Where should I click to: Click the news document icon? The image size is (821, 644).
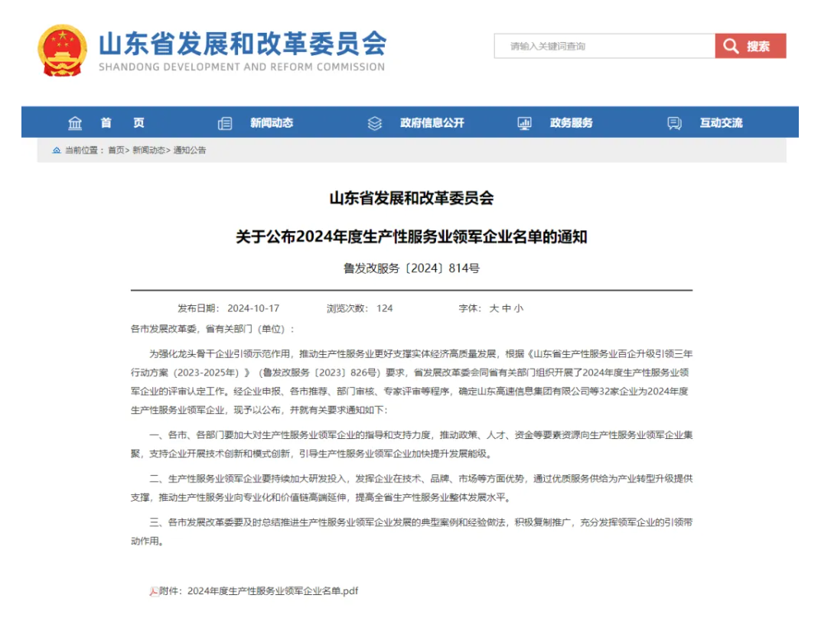[x=225, y=123]
